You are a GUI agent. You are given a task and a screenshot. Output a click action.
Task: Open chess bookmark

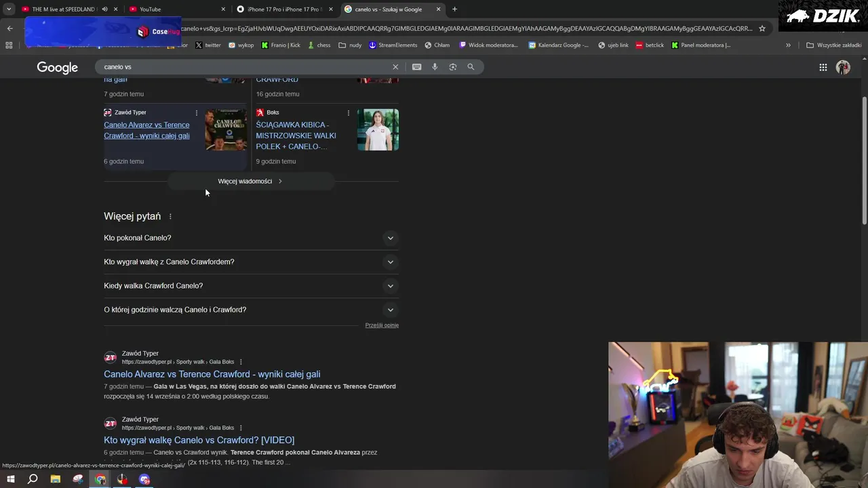319,45
